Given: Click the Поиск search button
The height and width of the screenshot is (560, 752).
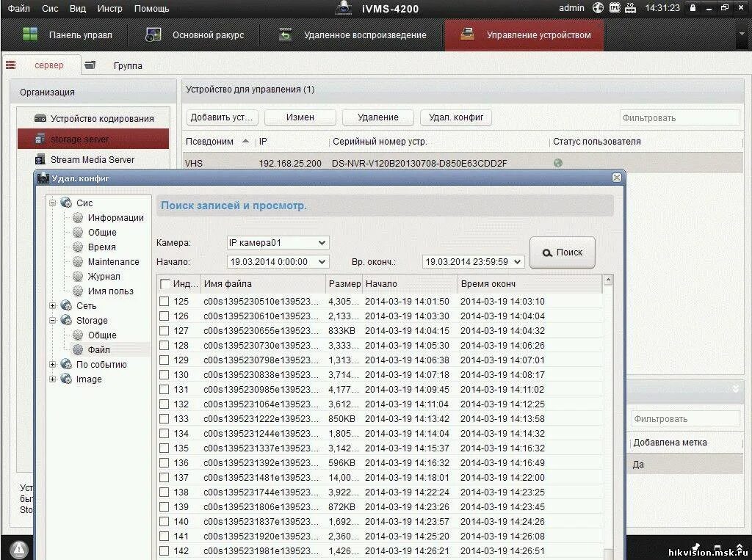Looking at the screenshot, I should pos(563,252).
